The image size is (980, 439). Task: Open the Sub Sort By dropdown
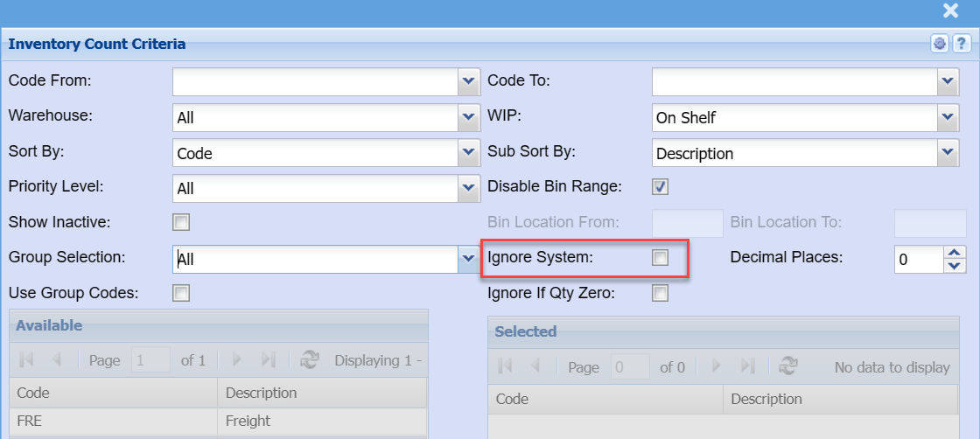tap(948, 153)
